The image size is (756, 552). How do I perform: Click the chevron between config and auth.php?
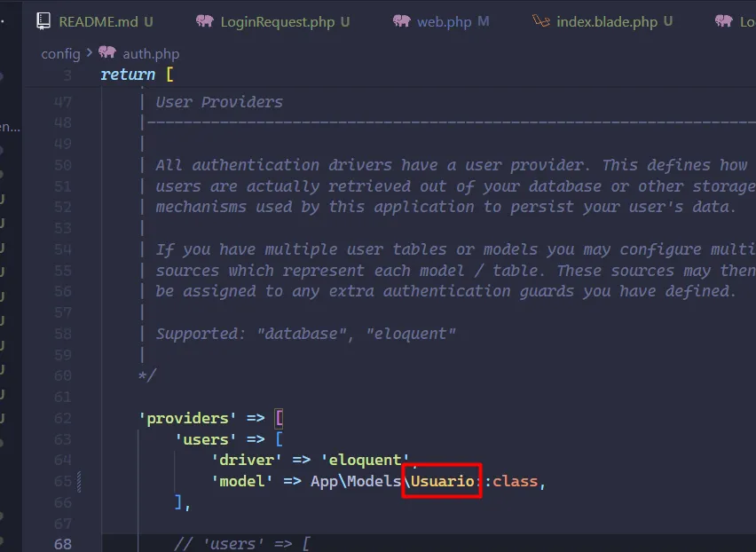coord(87,53)
